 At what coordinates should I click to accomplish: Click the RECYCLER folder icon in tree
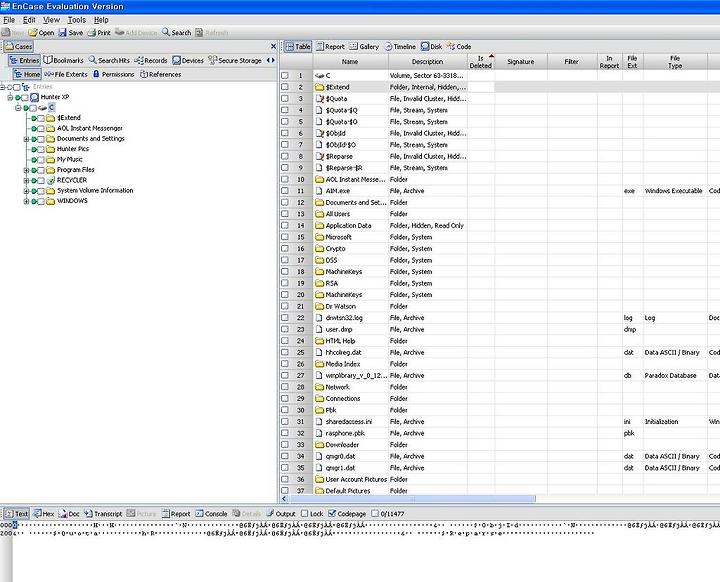tap(51, 180)
